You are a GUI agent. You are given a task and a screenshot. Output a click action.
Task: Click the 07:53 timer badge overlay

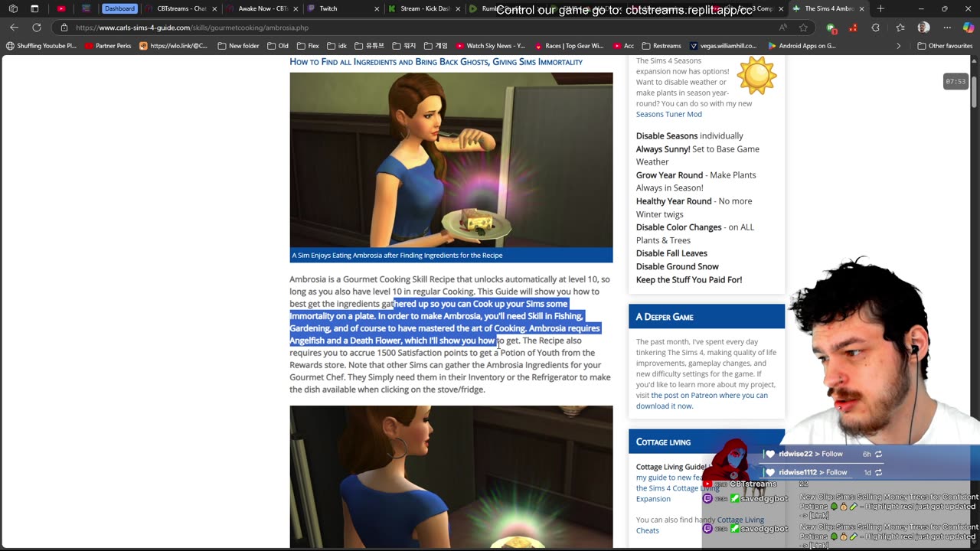[x=955, y=81]
